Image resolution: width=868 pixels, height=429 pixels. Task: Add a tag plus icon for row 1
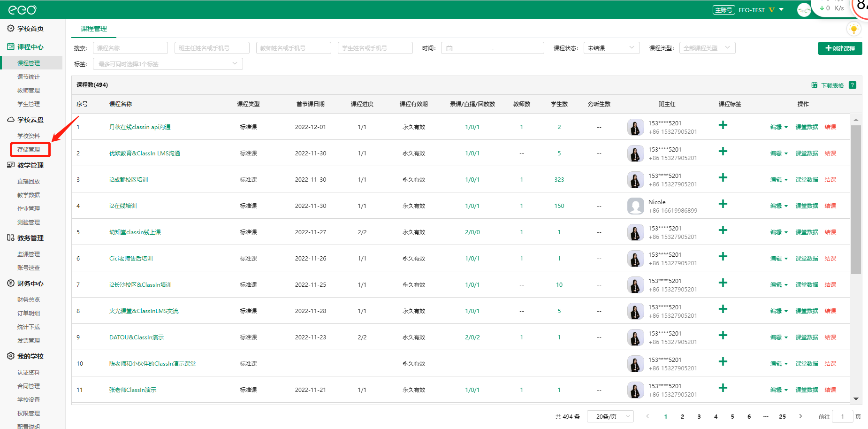tap(723, 125)
